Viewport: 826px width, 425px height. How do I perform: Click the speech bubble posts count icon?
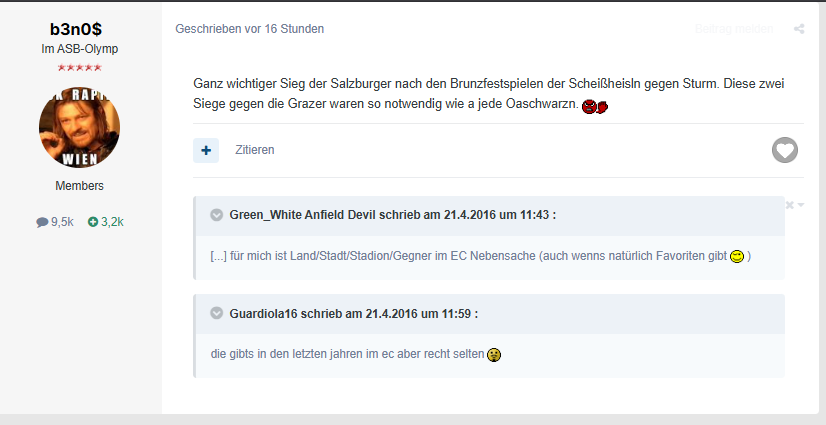(42, 222)
